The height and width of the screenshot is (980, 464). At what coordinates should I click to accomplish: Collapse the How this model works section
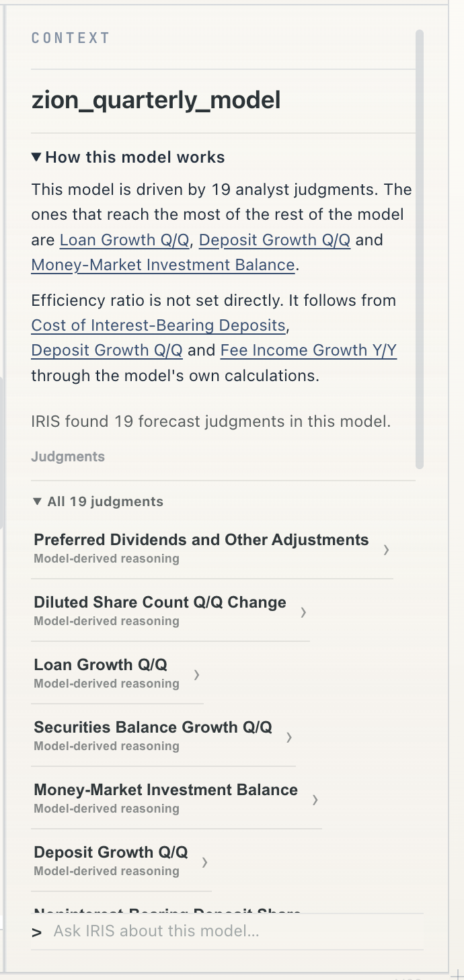click(128, 157)
